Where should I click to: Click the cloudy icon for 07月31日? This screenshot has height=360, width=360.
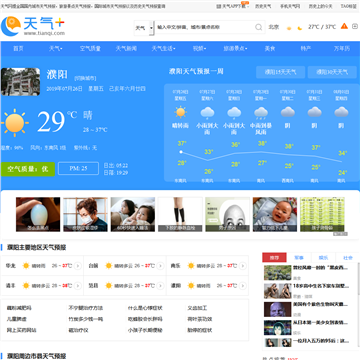pos(314,112)
